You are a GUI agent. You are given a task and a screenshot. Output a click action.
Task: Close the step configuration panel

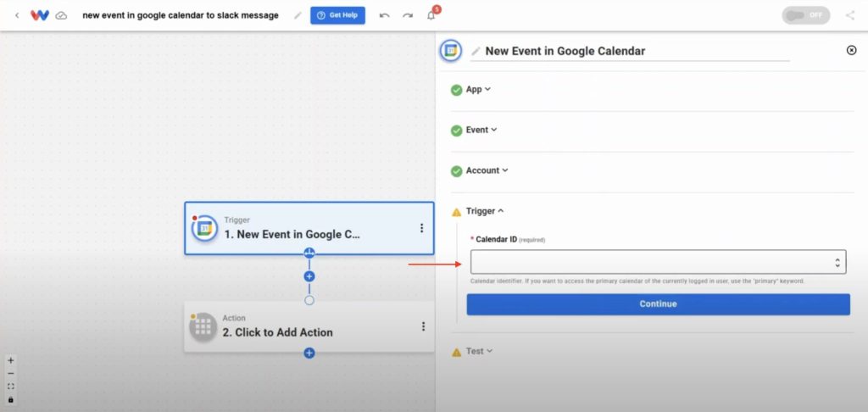[x=851, y=50]
